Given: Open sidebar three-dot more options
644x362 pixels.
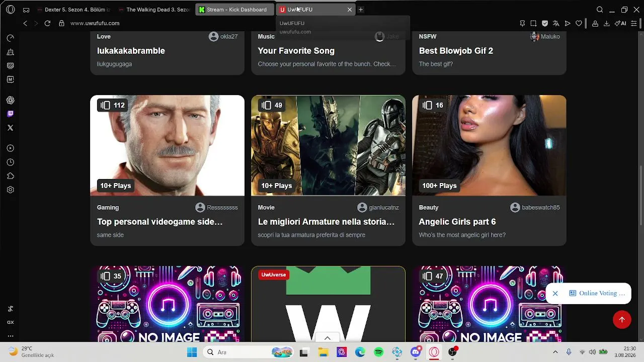Looking at the screenshot, I should pos(11,336).
